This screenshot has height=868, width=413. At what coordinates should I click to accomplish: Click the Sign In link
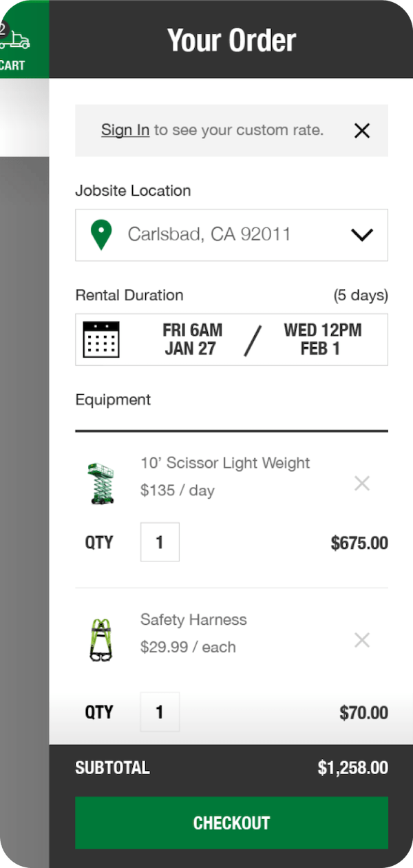tap(125, 130)
